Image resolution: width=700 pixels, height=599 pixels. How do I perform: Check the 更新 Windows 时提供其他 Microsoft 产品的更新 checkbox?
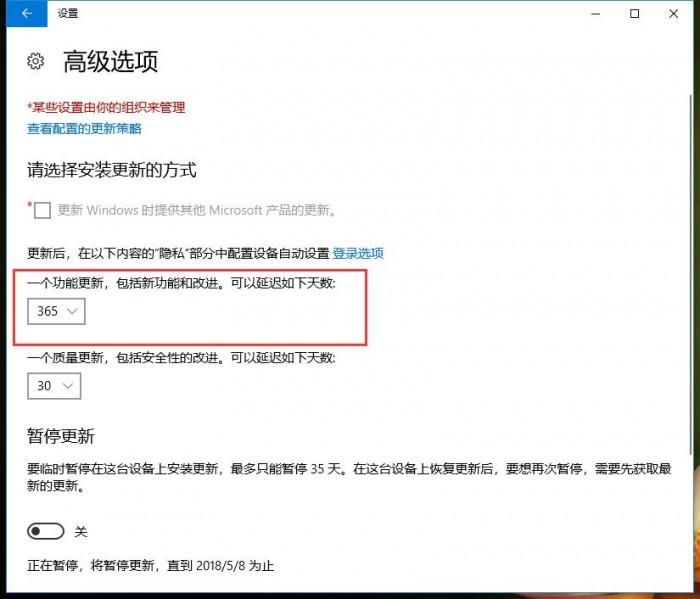(42, 210)
